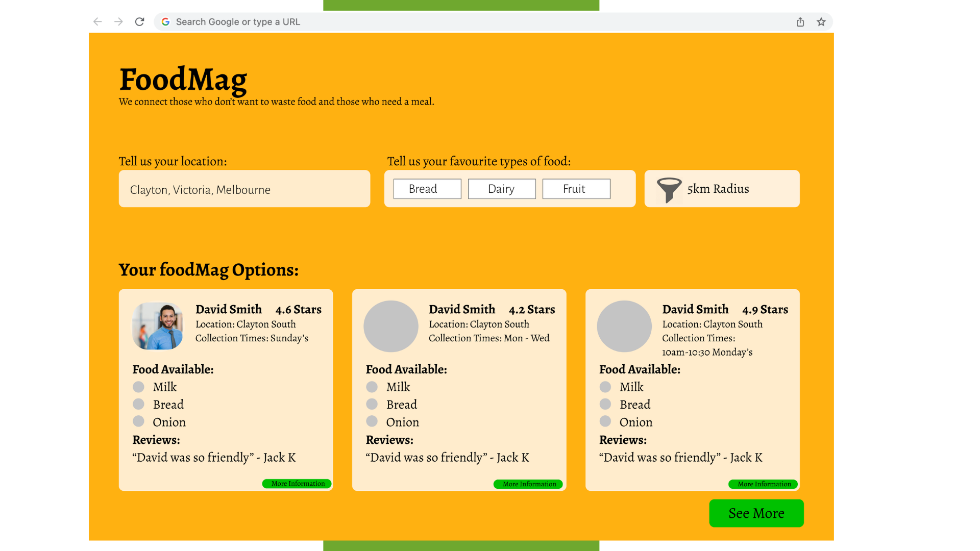
Task: Click the location field showing Clayton, Victoria
Action: click(244, 189)
